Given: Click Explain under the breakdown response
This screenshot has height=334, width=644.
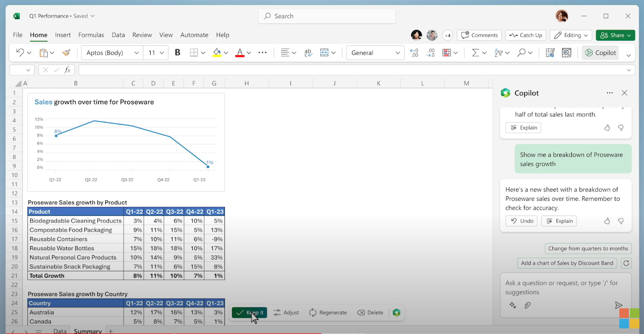Looking at the screenshot, I should (559, 221).
